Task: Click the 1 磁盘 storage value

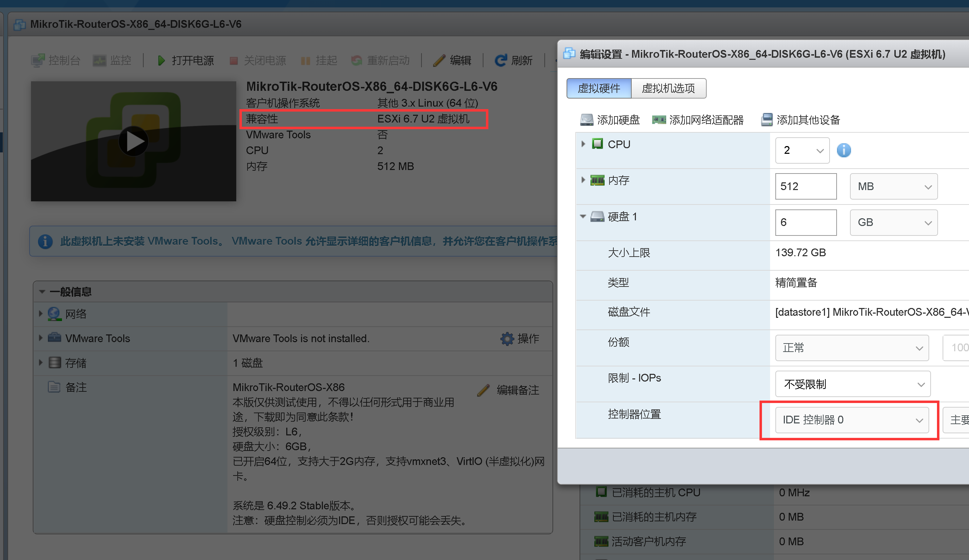Action: 248,363
